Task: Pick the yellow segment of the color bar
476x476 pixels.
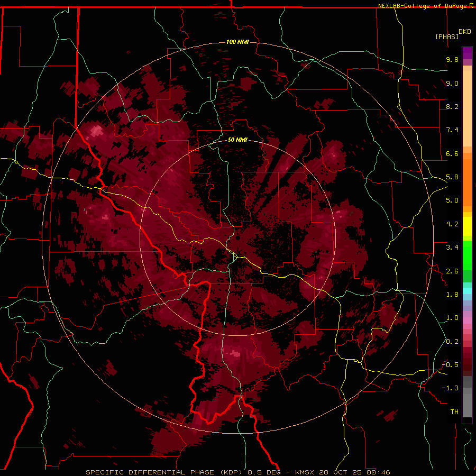Action: [x=467, y=226]
